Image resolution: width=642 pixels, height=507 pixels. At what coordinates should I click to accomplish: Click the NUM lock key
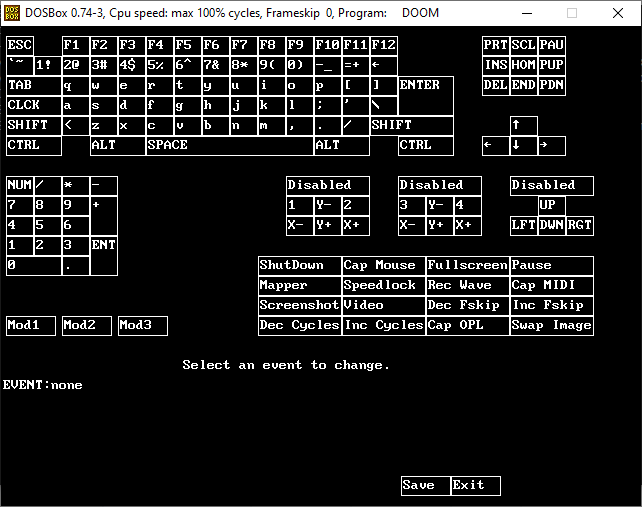click(20, 186)
